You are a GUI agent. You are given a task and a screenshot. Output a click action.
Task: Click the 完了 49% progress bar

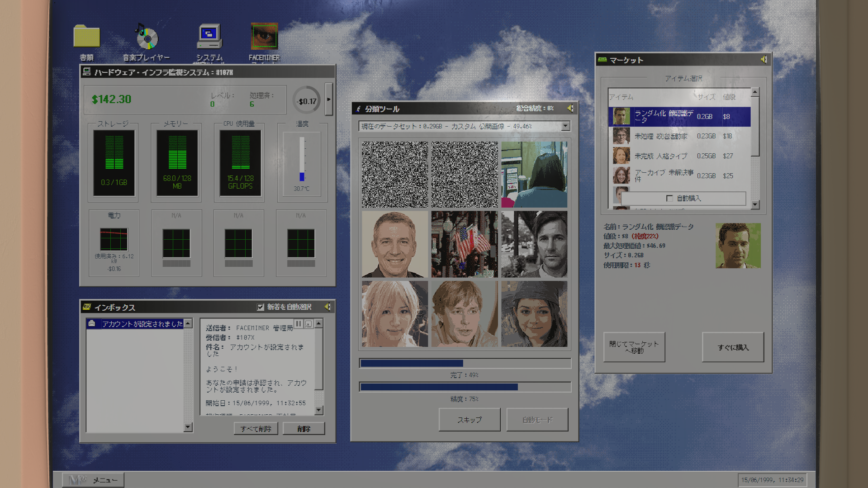pyautogui.click(x=465, y=363)
